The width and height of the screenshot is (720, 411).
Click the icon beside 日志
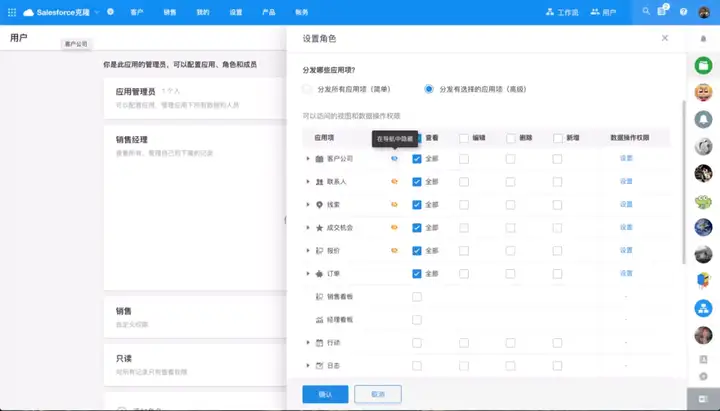point(320,366)
